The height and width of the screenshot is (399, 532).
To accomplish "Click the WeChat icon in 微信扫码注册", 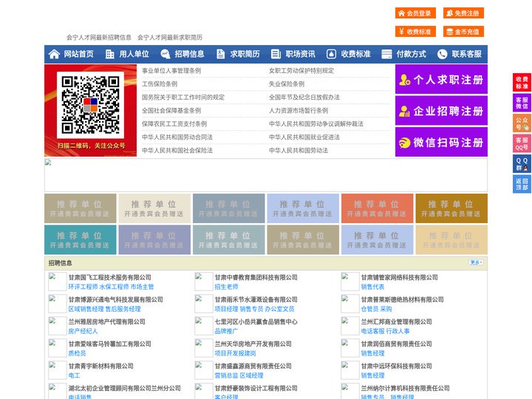I will [404, 143].
